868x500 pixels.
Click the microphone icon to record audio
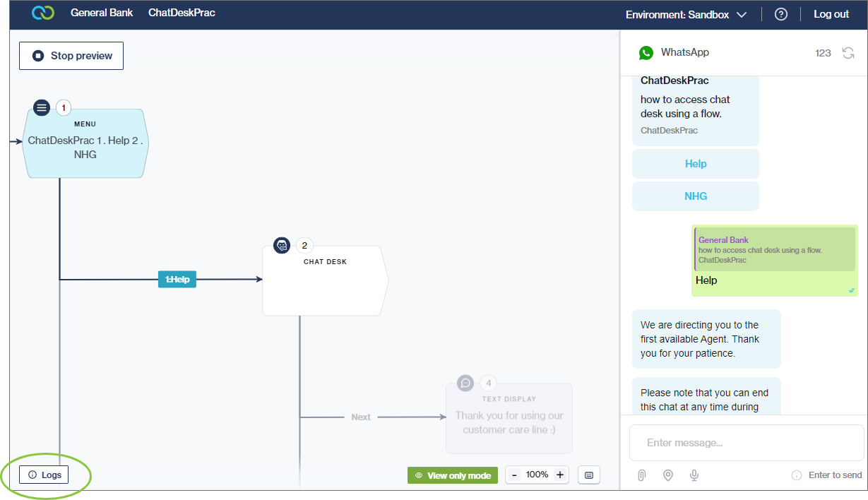(x=694, y=475)
